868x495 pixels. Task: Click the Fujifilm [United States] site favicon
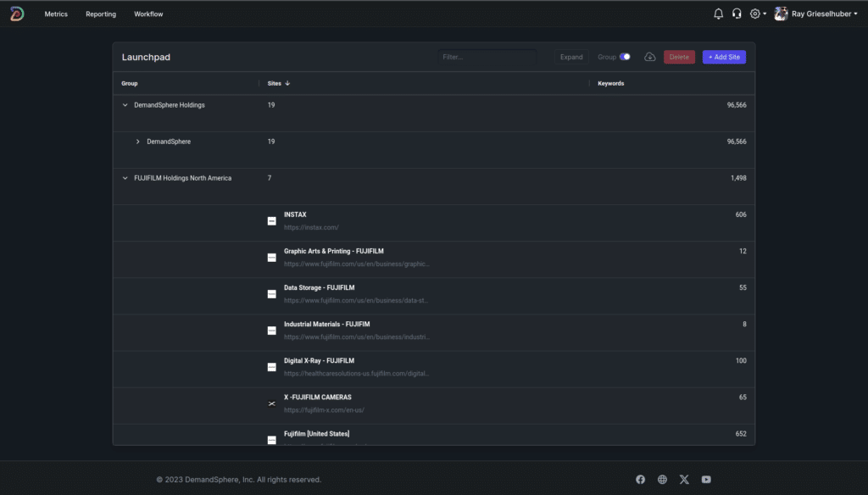(x=272, y=440)
